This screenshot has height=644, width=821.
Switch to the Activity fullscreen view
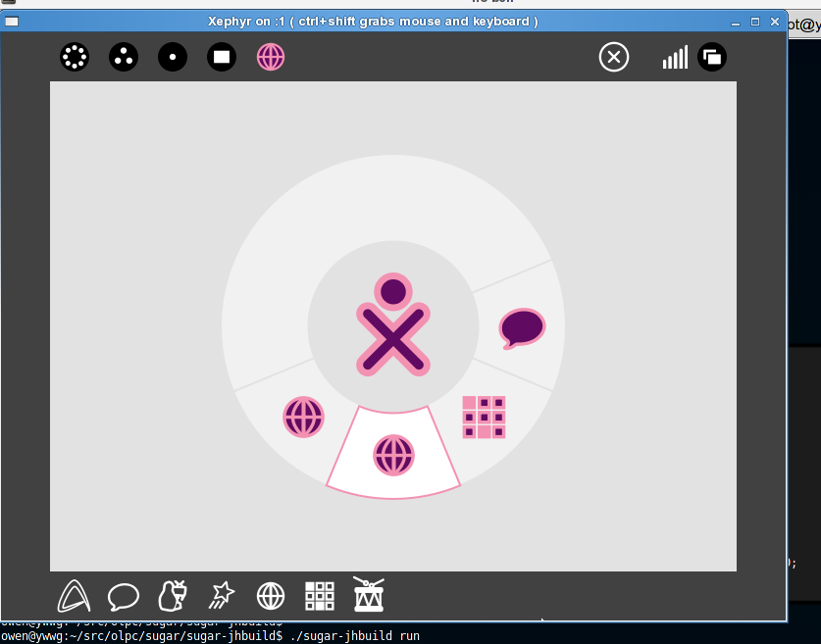(222, 57)
